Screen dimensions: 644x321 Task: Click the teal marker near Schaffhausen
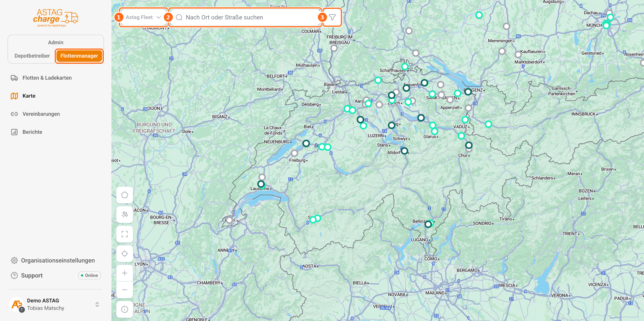point(405,66)
